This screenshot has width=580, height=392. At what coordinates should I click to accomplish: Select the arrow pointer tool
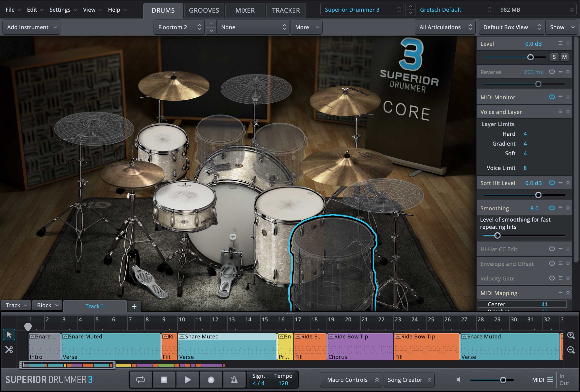click(9, 335)
